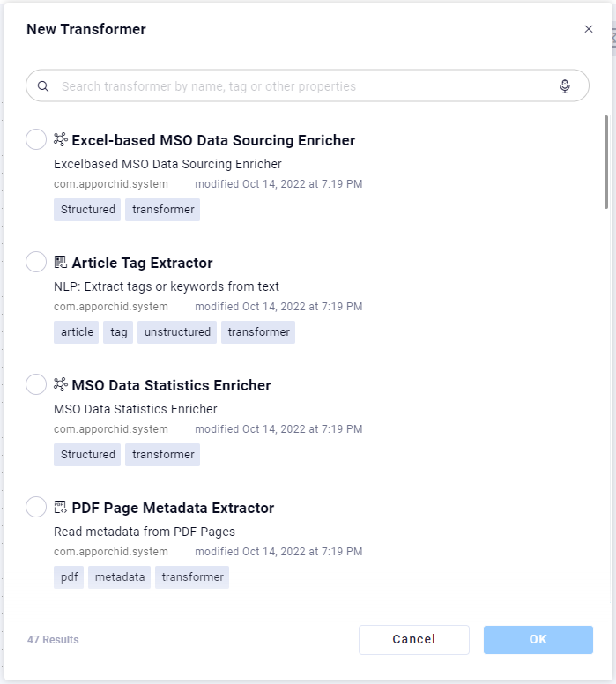Click the Article Tag Extractor icon
The image size is (616, 684).
point(61,262)
